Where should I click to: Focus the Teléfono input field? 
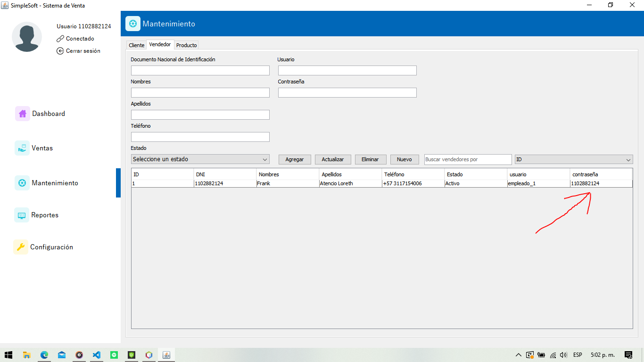(200, 137)
